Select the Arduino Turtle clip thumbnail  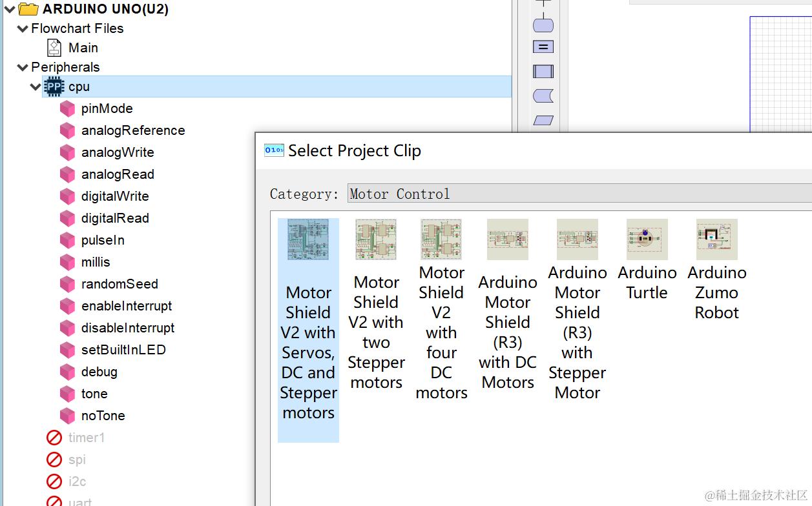(647, 239)
